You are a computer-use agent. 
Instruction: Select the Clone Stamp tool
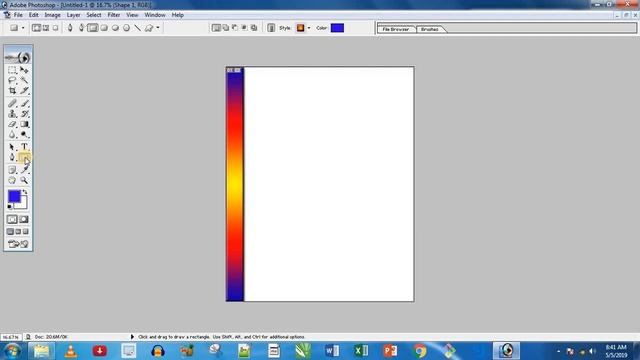[12, 114]
